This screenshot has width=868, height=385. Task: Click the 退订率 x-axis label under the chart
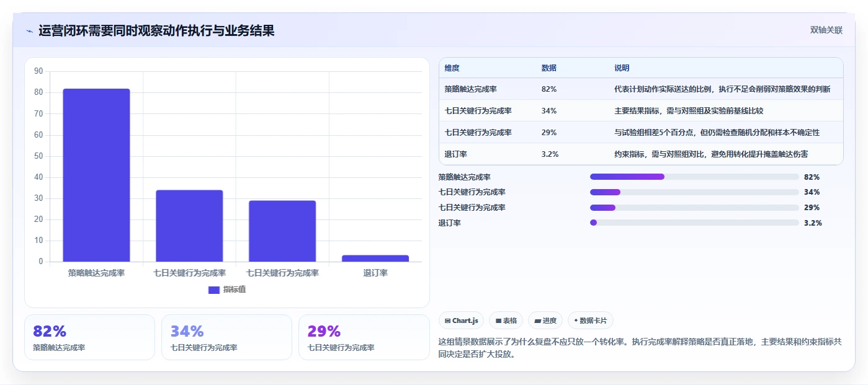[x=375, y=273]
